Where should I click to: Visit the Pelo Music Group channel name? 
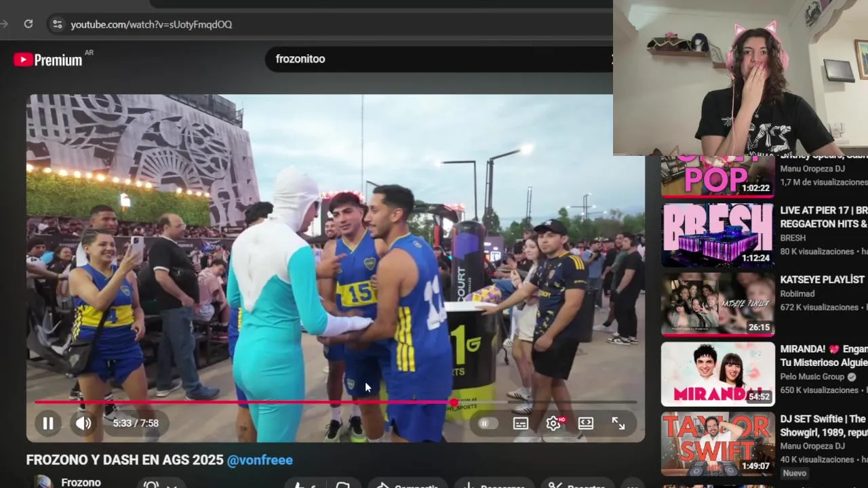tap(812, 377)
